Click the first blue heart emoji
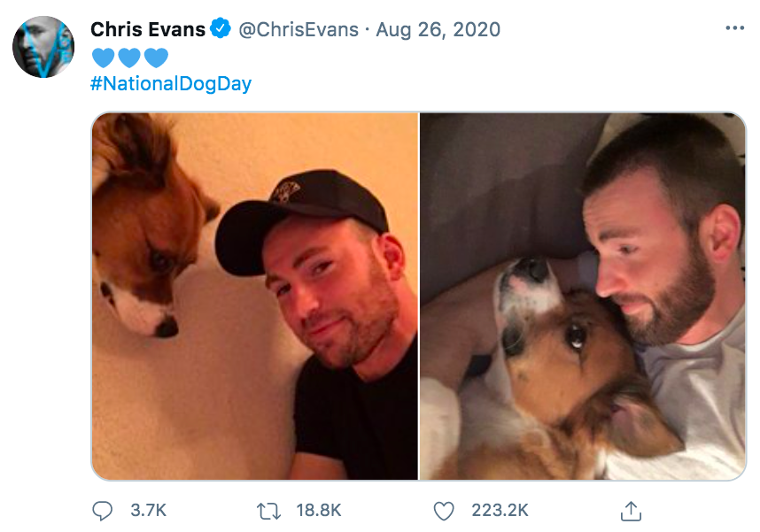760x532 pixels. (x=104, y=58)
